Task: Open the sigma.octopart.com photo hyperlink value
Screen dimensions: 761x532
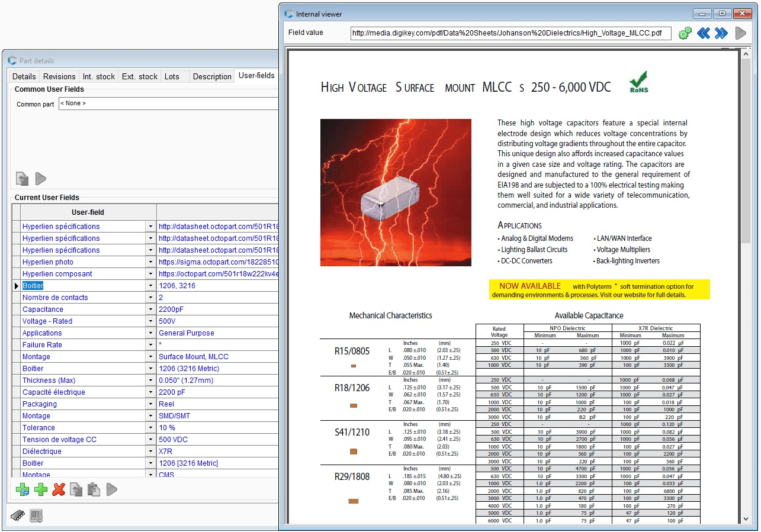Action: pos(218,262)
